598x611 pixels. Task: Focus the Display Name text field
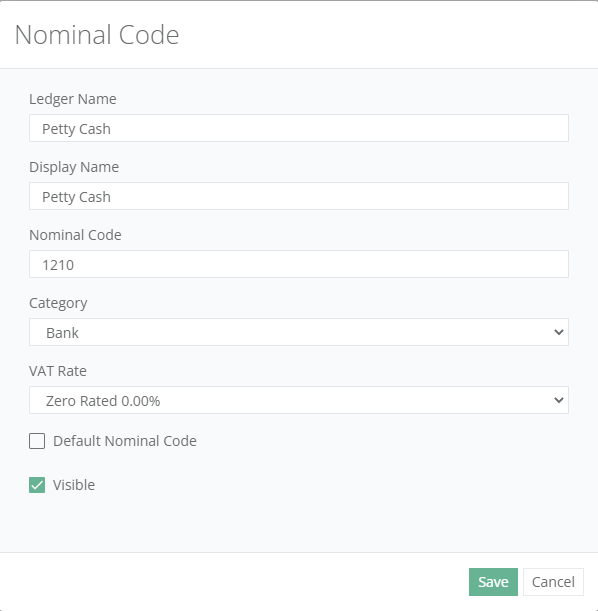coord(299,196)
